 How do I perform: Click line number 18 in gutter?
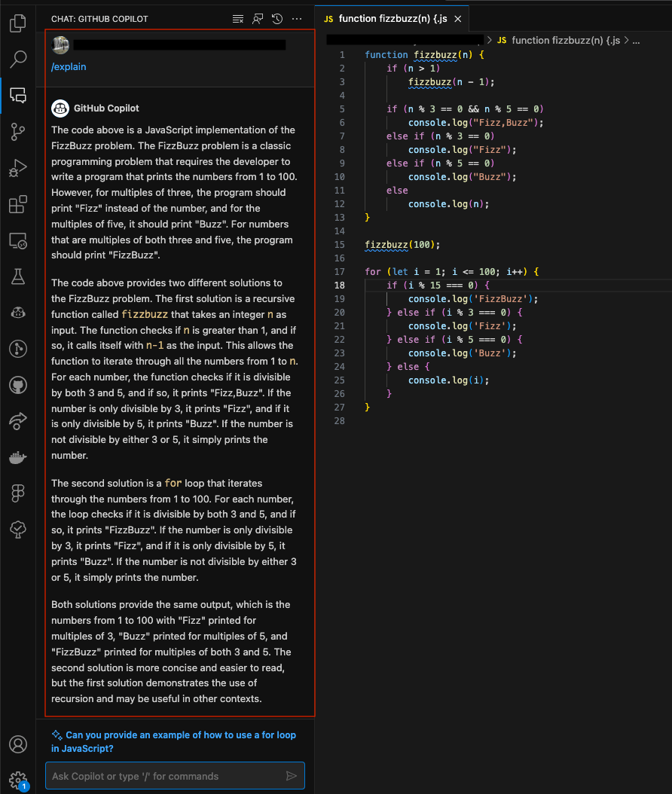pos(339,285)
